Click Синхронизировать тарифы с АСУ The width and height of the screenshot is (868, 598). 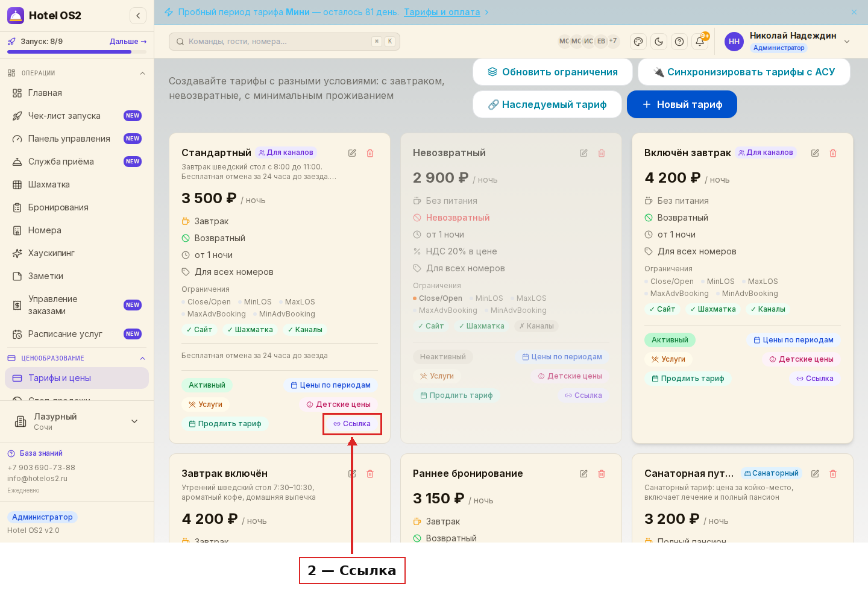point(744,72)
